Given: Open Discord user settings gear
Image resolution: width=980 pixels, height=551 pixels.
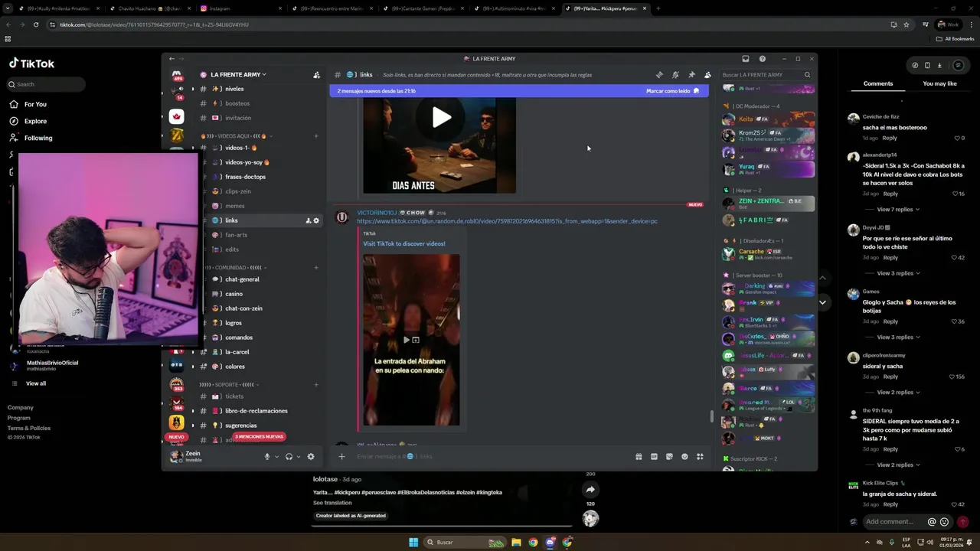Looking at the screenshot, I should click(311, 457).
